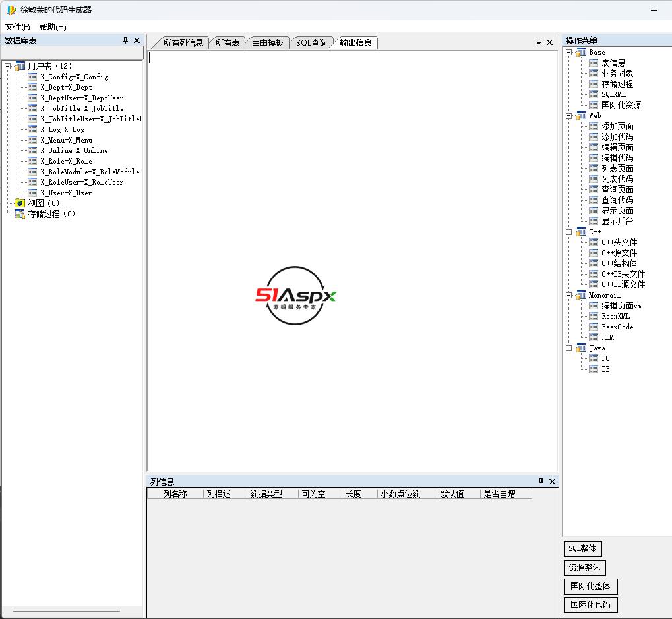This screenshot has width=672, height=619.
Task: Select X_JobTitle-X_JobTitle in the tree
Action: (82, 108)
